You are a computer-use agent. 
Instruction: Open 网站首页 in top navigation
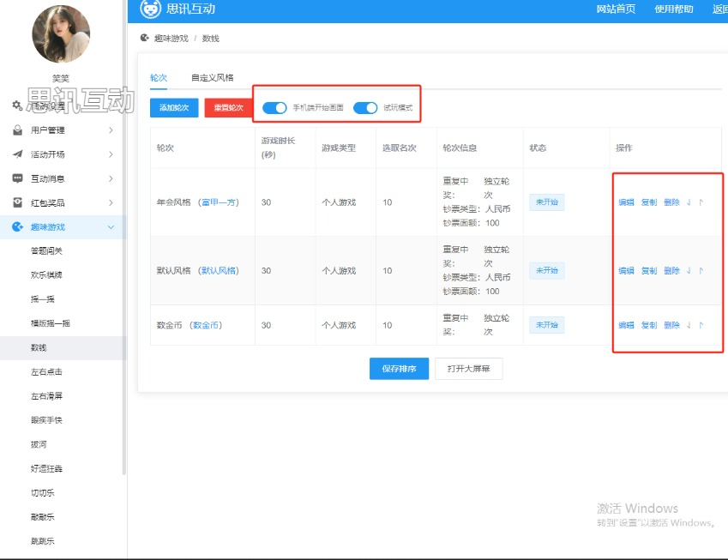tap(616, 9)
